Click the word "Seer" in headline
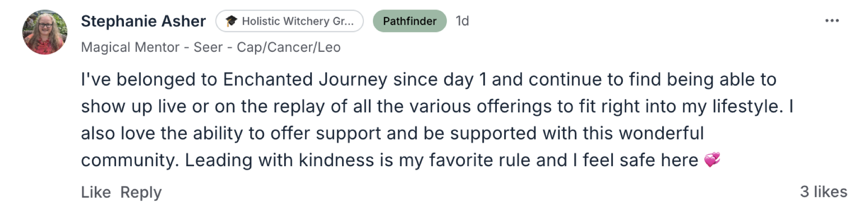Screen dimensions: 868x215 coord(208,47)
